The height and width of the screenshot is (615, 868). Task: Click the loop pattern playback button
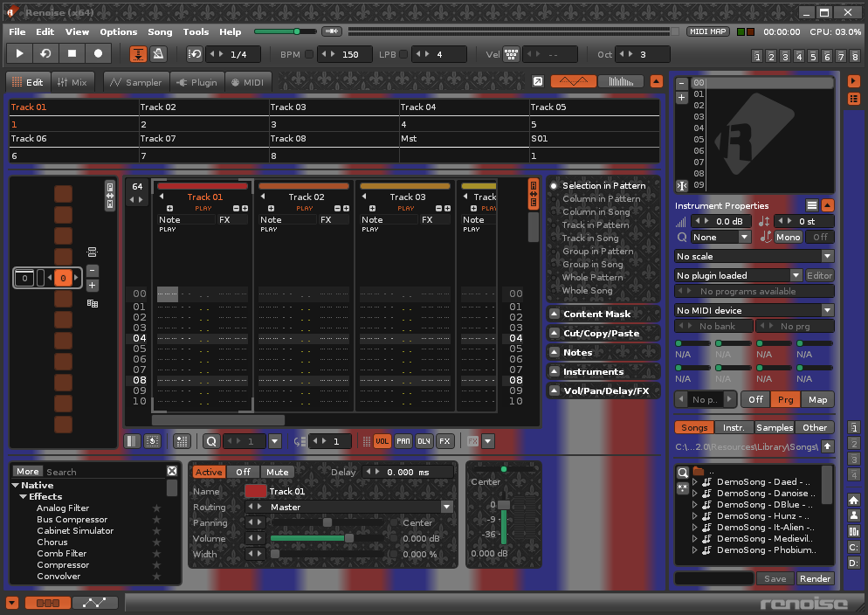point(46,53)
